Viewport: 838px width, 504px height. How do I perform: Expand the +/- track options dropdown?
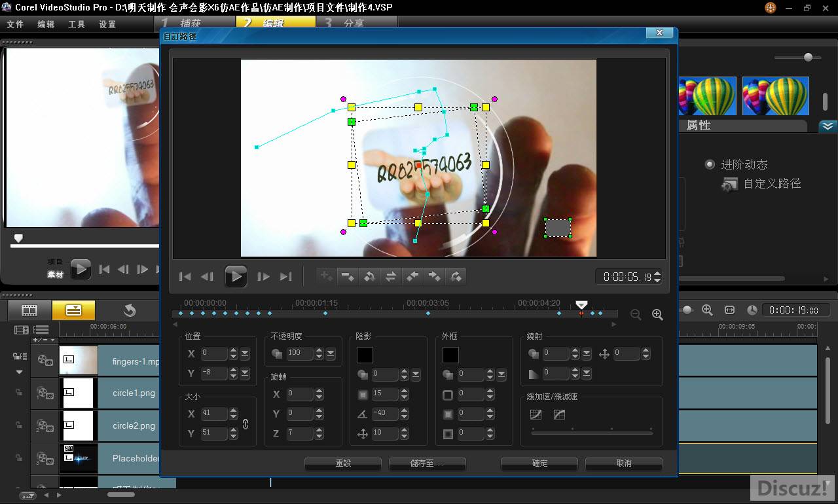44,340
